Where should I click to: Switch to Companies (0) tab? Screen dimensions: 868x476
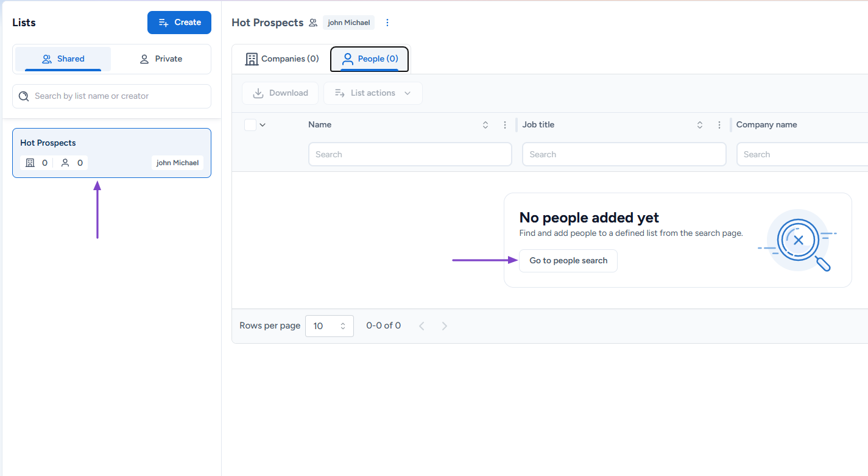281,59
